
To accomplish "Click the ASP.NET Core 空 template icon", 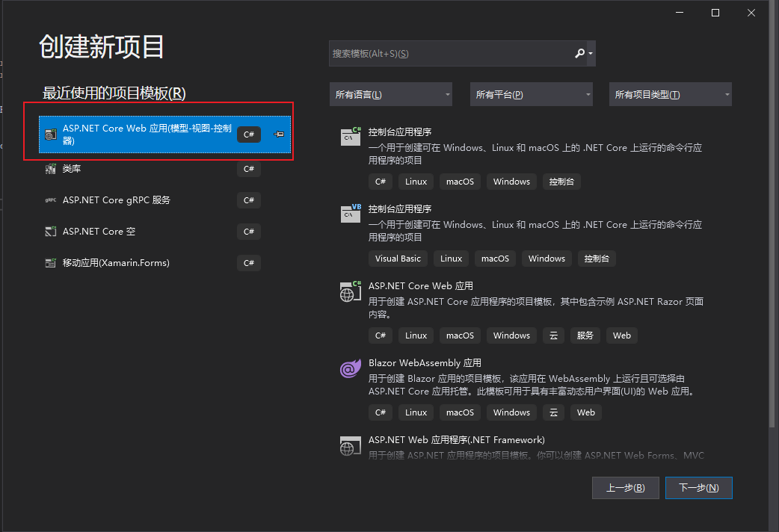I will tap(50, 232).
